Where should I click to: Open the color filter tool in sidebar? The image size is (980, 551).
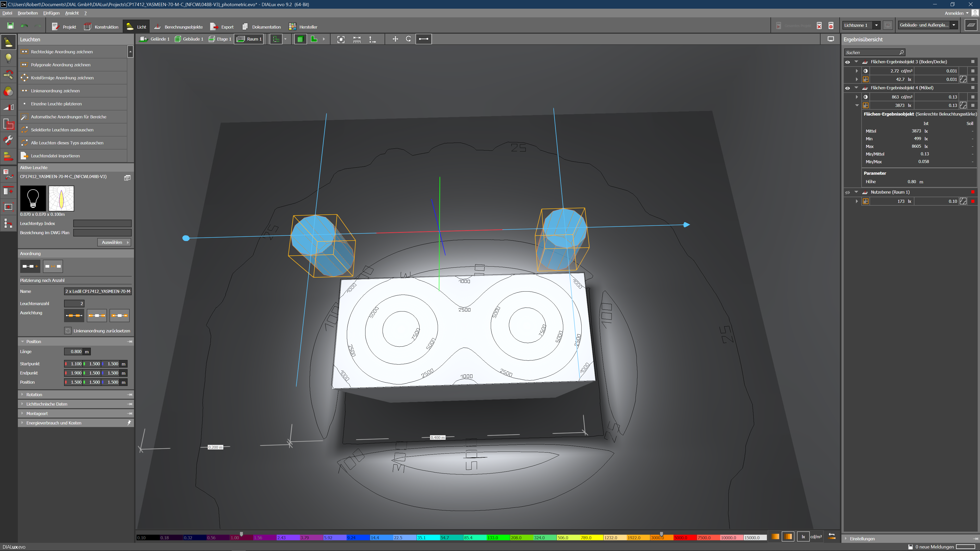8,92
